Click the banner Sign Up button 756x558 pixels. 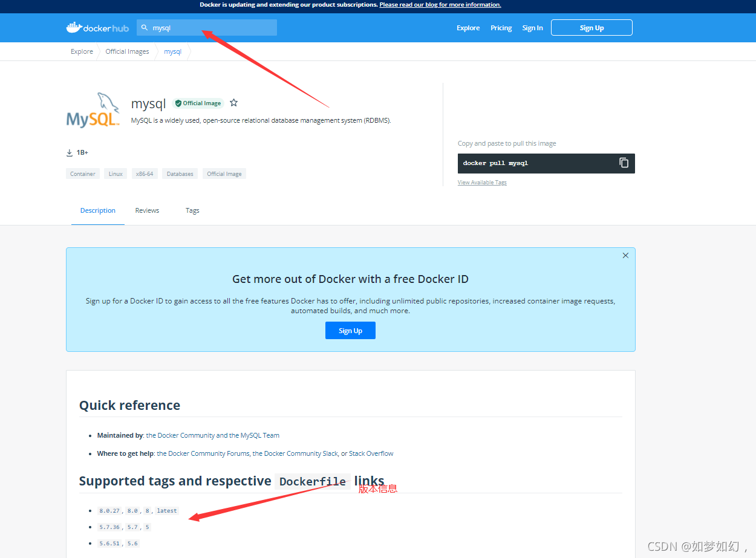click(x=350, y=331)
